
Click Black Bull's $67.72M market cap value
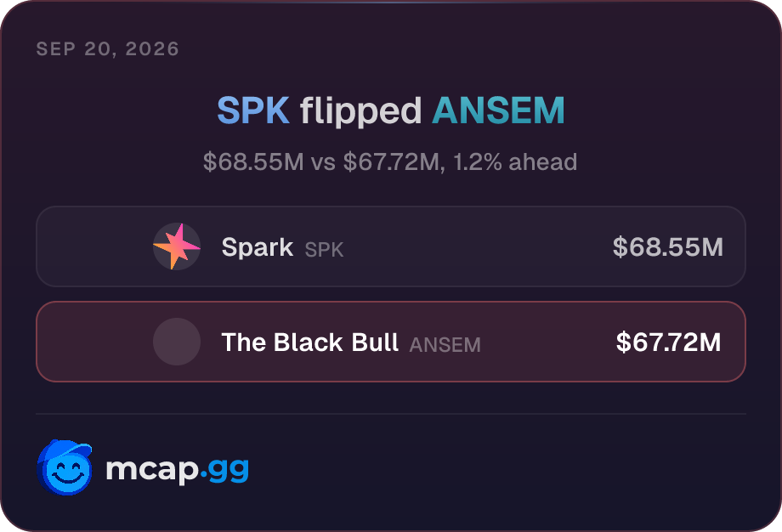point(668,342)
